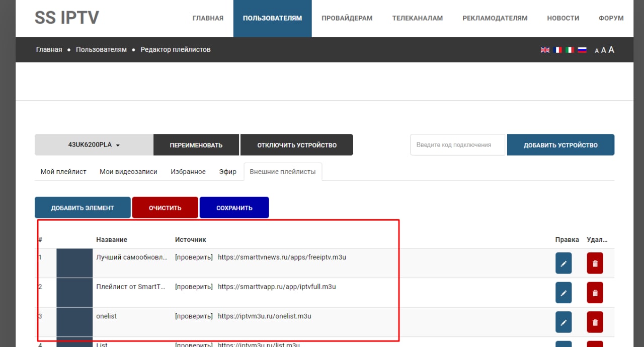644x347 pixels.
Task: Select the Italian flag language icon
Action: (570, 50)
